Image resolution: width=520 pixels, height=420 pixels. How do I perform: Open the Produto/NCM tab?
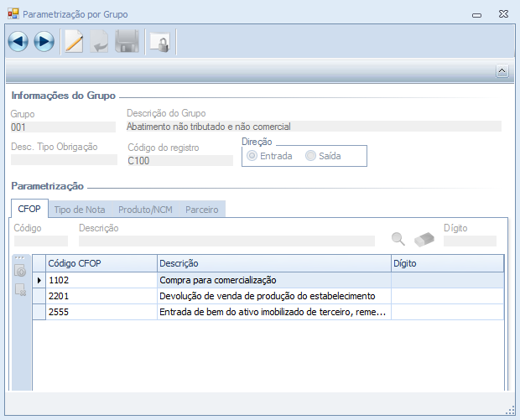145,210
